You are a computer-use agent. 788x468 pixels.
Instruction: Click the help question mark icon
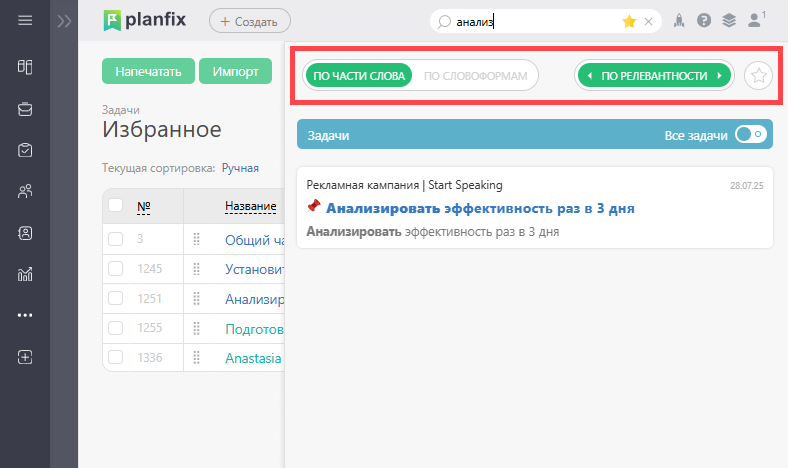click(704, 20)
